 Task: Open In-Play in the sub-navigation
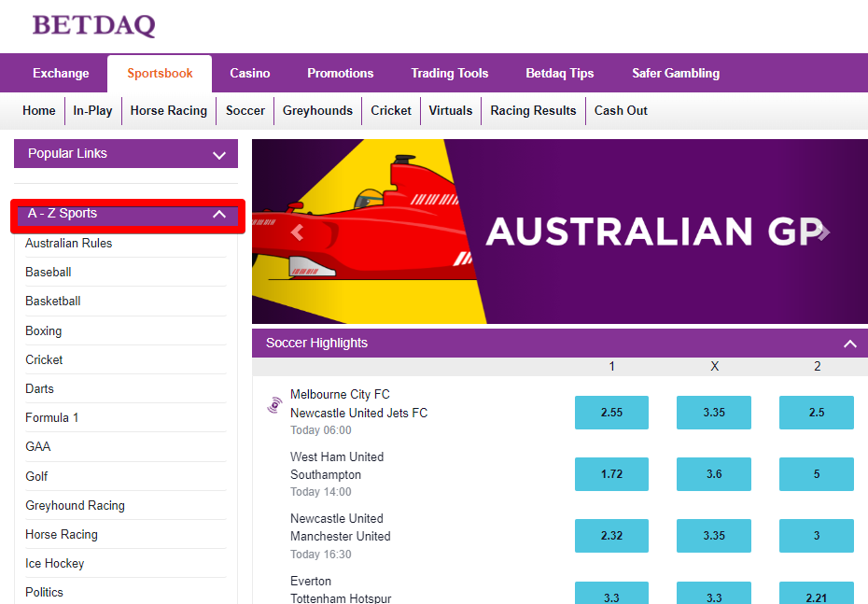point(92,111)
